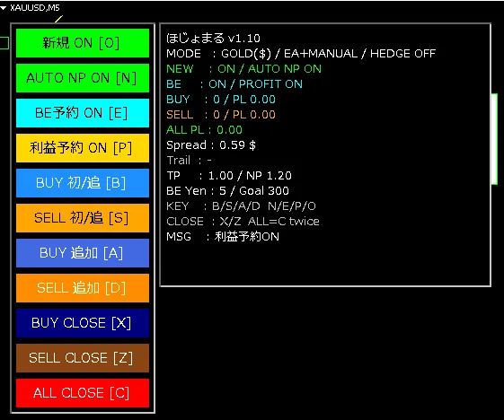
Task: Open the XAUUSD,M5 chart dropdown triangle
Action: point(4,8)
